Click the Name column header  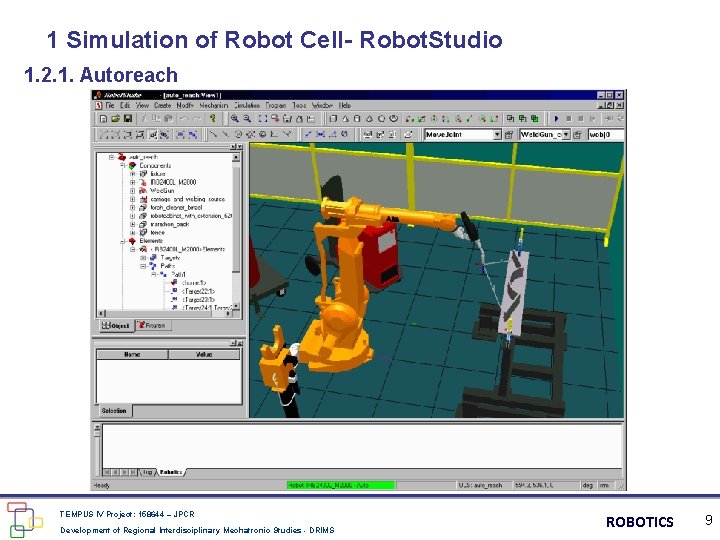(132, 354)
